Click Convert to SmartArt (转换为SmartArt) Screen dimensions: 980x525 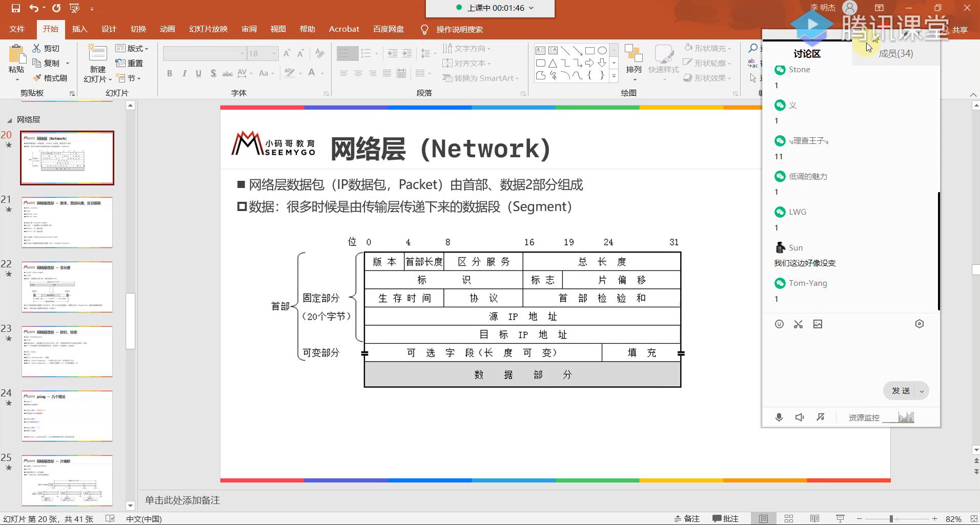[481, 78]
